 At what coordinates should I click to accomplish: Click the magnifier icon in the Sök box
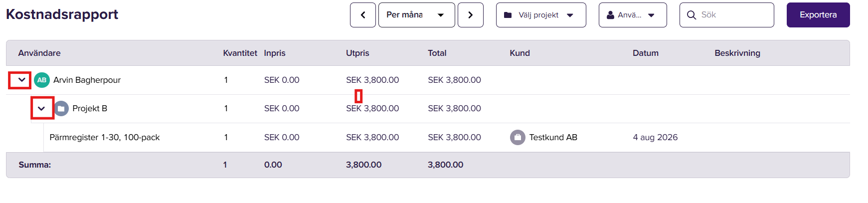pos(692,15)
